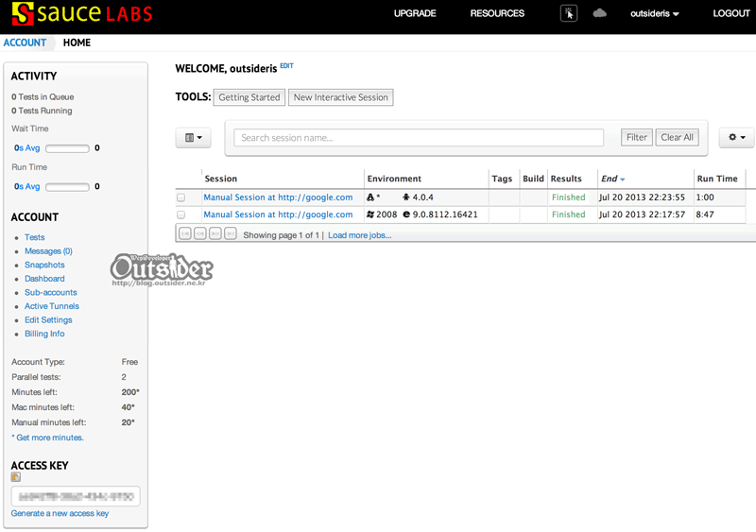
Task: Edit the welcome username via EDIT link
Action: click(287, 65)
